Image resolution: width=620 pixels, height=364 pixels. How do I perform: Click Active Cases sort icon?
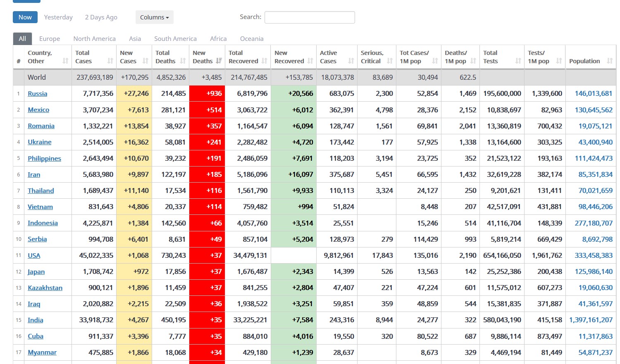(351, 61)
